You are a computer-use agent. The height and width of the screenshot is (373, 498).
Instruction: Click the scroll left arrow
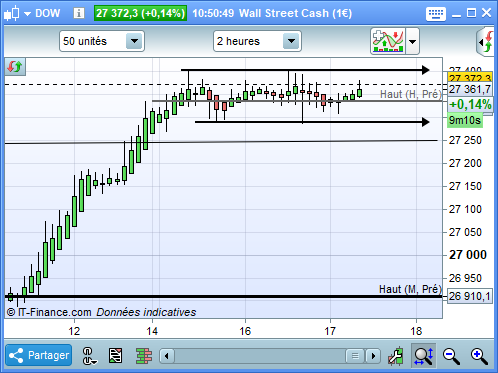167,356
